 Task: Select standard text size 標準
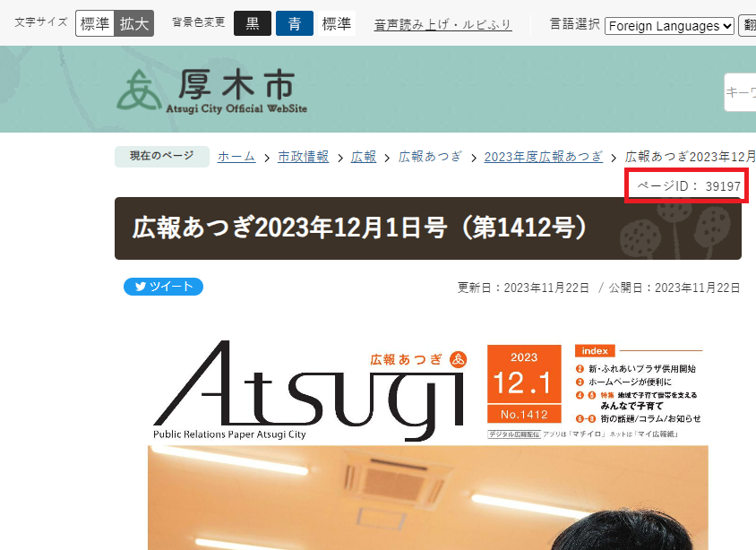95,24
